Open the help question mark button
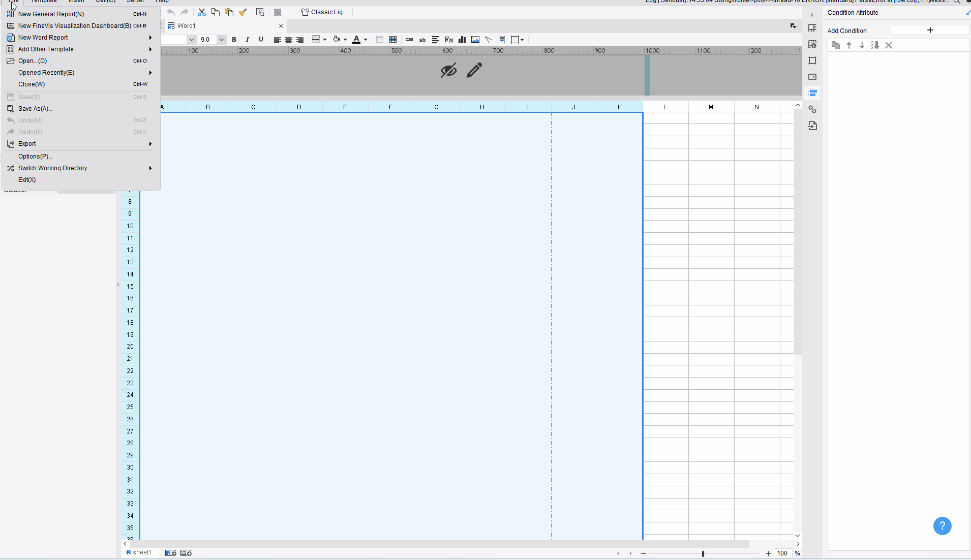971x560 pixels. tap(943, 526)
